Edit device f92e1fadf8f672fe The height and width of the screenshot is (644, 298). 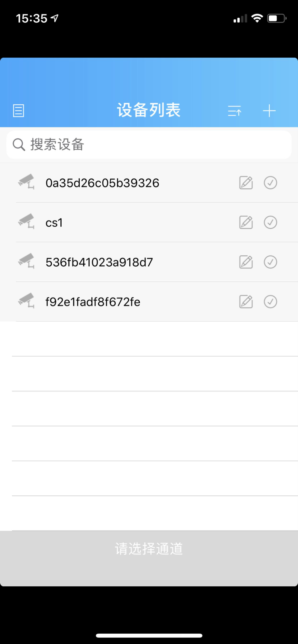pyautogui.click(x=246, y=302)
